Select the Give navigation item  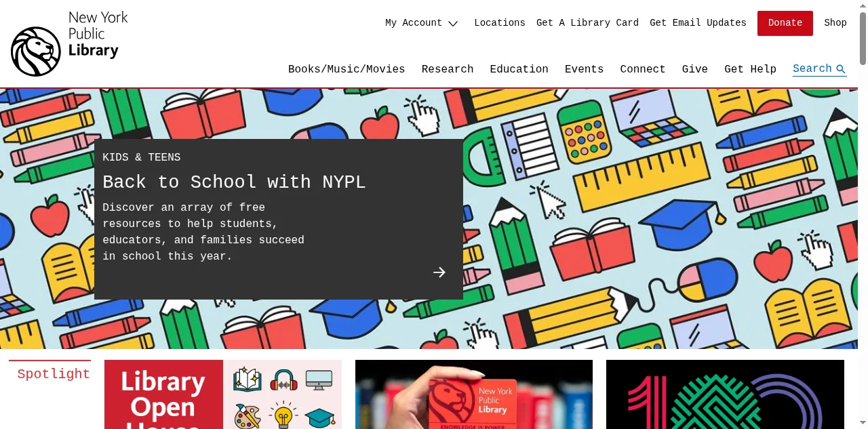695,69
